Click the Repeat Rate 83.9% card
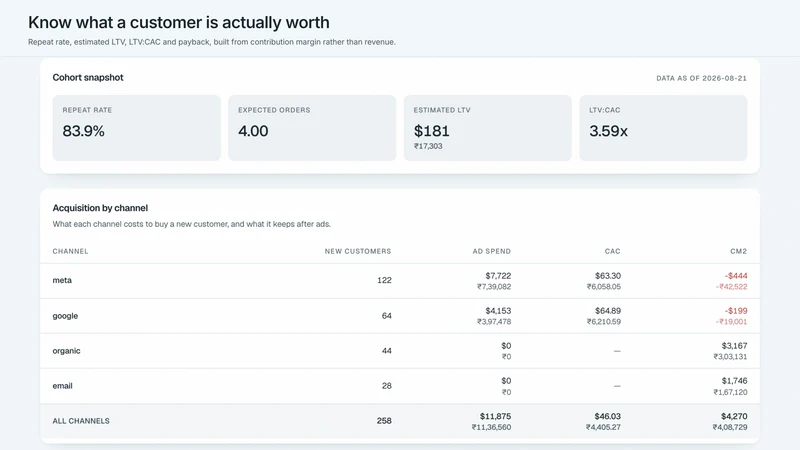 136,128
